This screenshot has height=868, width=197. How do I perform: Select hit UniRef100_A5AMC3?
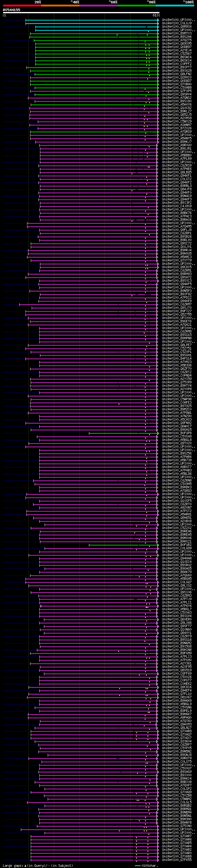pyautogui.click(x=177, y=257)
